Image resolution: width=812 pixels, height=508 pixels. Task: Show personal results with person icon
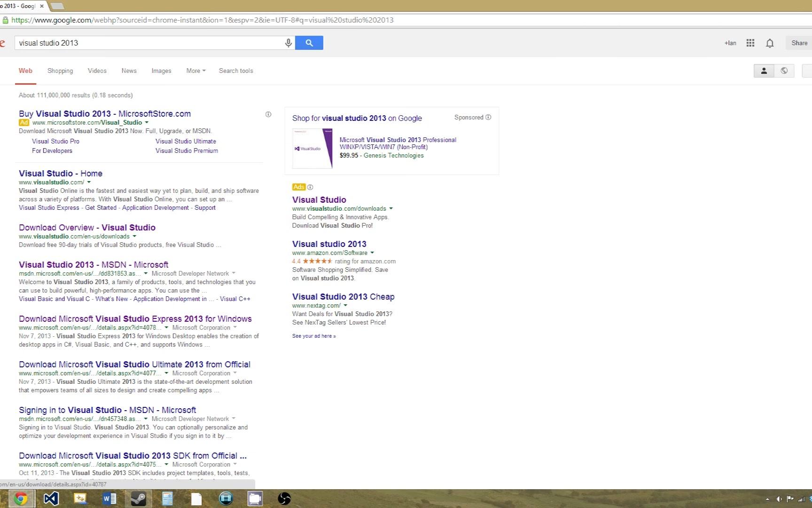click(764, 71)
